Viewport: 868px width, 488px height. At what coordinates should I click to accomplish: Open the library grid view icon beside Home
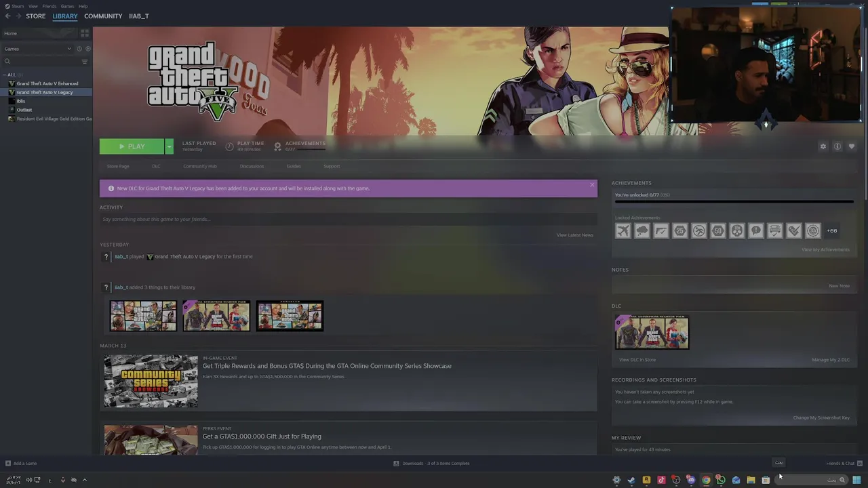(85, 33)
